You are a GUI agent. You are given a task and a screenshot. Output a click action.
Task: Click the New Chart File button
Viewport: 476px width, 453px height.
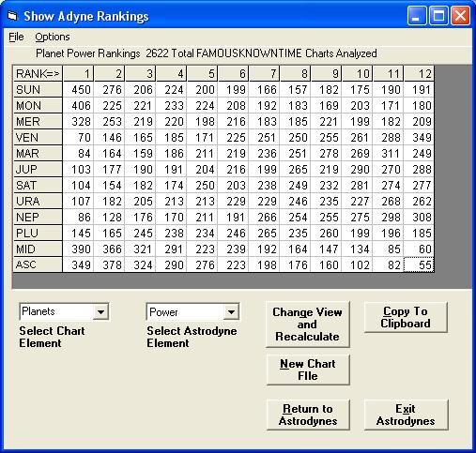pos(308,370)
